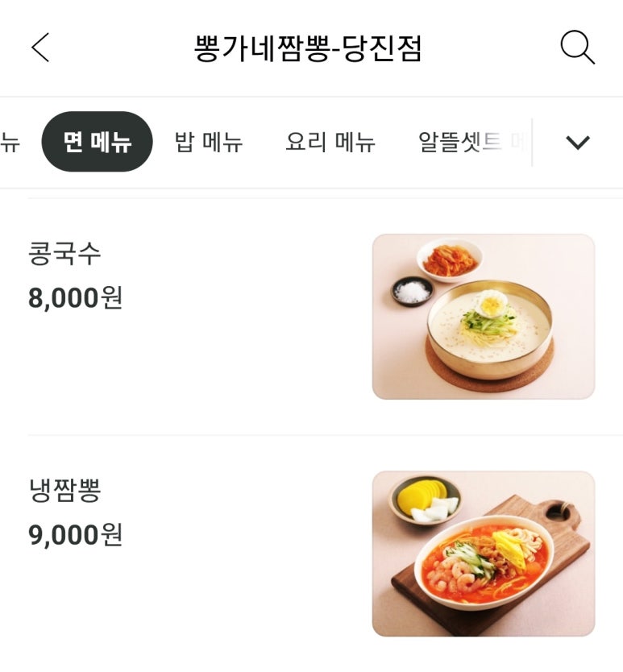View the 콩국수 food photo
This screenshot has width=623, height=672.
coord(483,317)
